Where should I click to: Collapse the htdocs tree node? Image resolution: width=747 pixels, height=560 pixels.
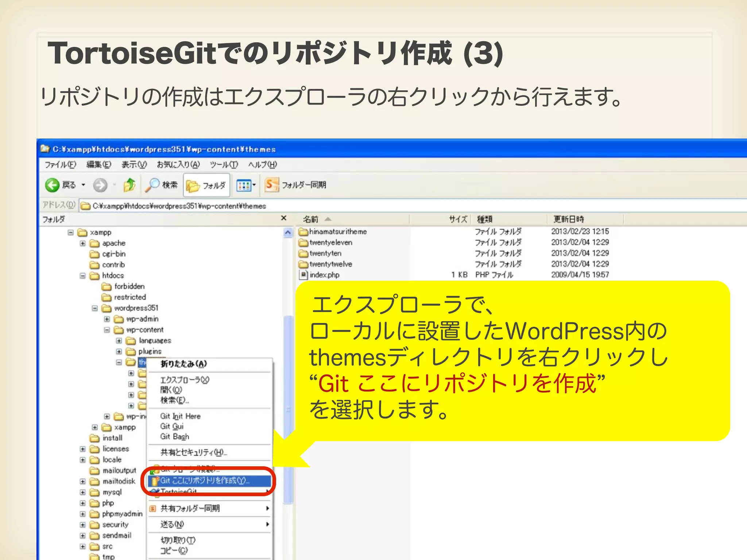click(x=82, y=276)
